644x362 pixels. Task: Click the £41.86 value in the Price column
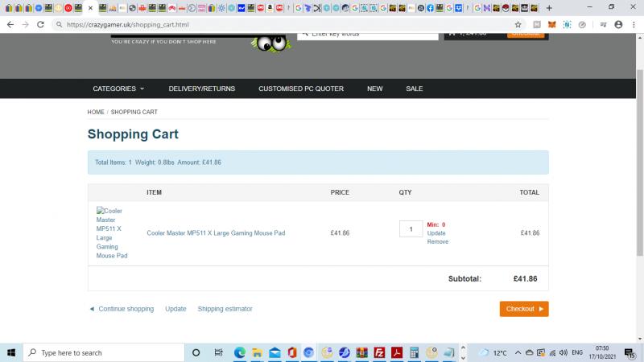pos(340,233)
